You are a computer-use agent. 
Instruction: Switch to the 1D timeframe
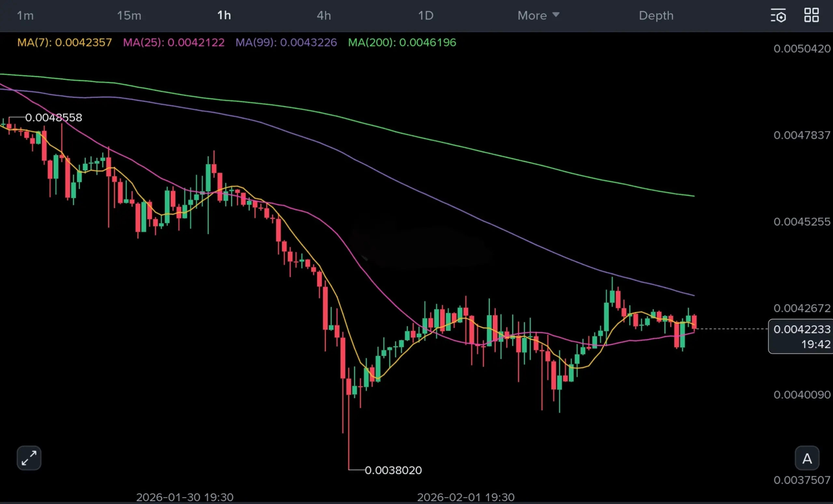pos(426,16)
